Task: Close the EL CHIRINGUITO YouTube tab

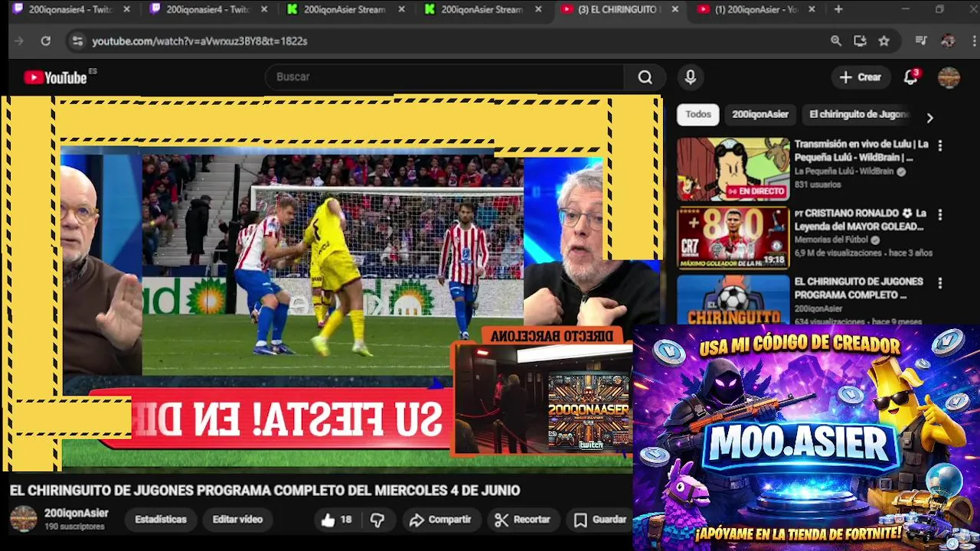Action: pos(675,9)
